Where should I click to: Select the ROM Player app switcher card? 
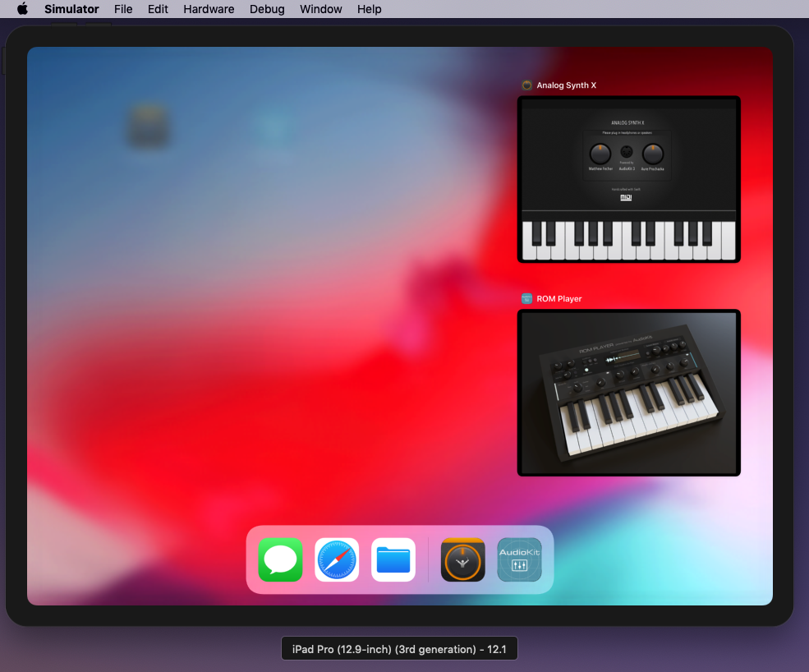click(629, 393)
